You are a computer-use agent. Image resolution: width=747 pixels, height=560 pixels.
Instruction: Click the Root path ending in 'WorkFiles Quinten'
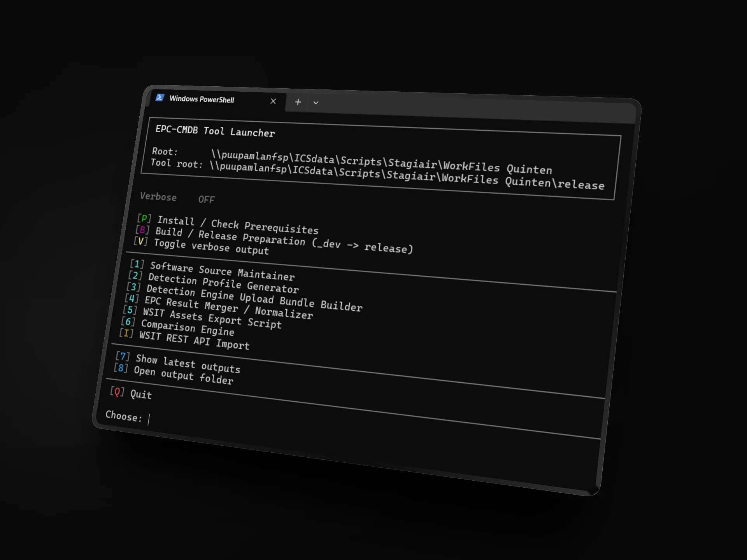click(381, 162)
